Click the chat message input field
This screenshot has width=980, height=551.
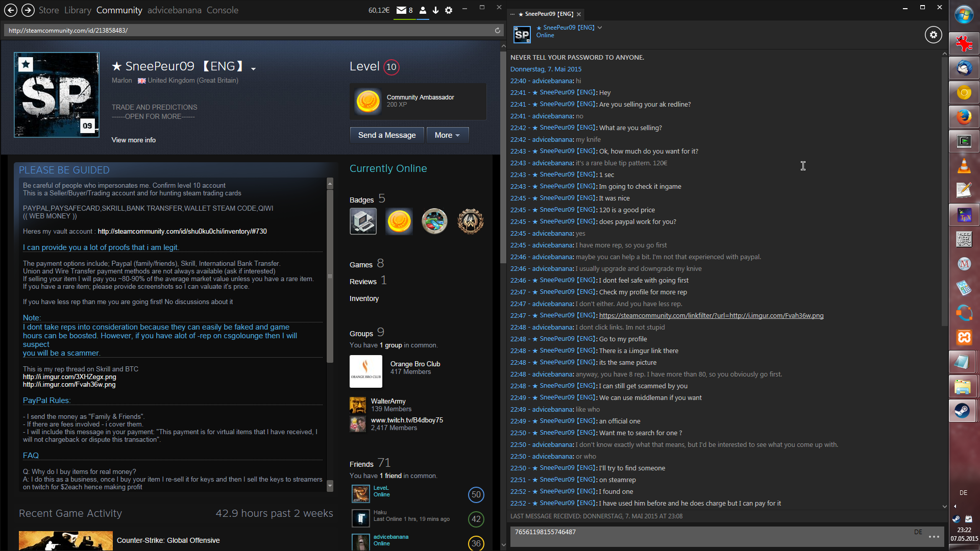[715, 536]
